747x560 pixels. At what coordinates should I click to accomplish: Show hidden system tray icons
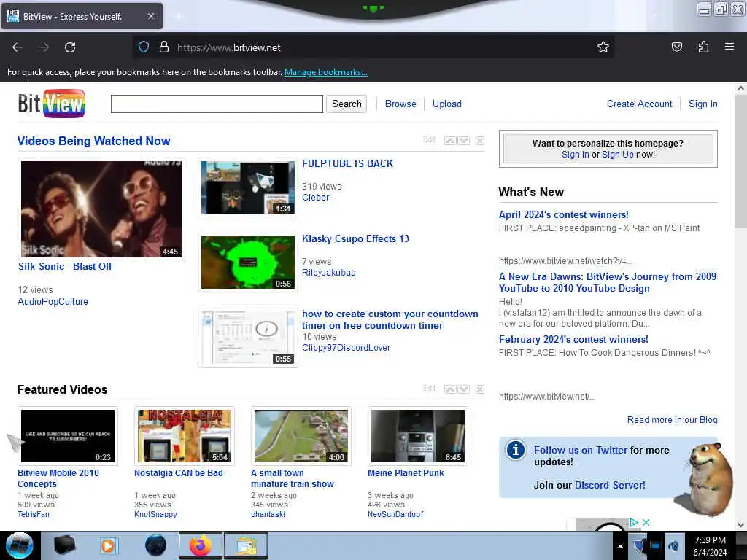620,546
